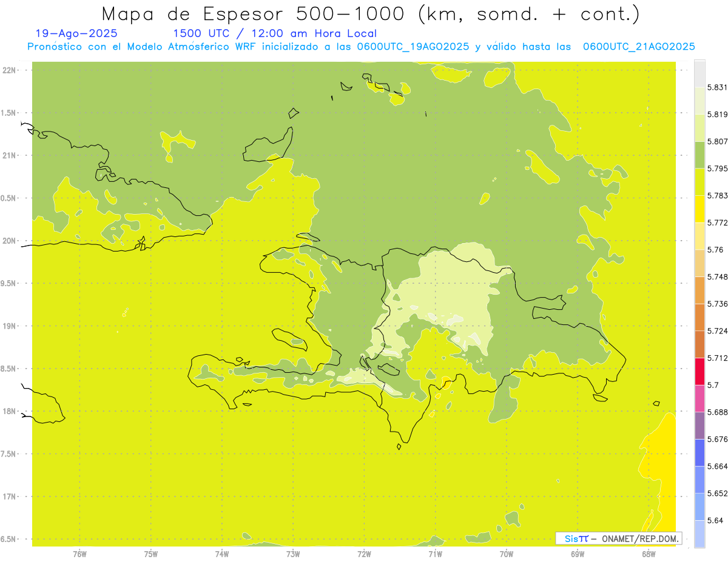This screenshot has height=562, width=728.
Task: Click the 5.76 colorbar value
Action: coord(715,250)
